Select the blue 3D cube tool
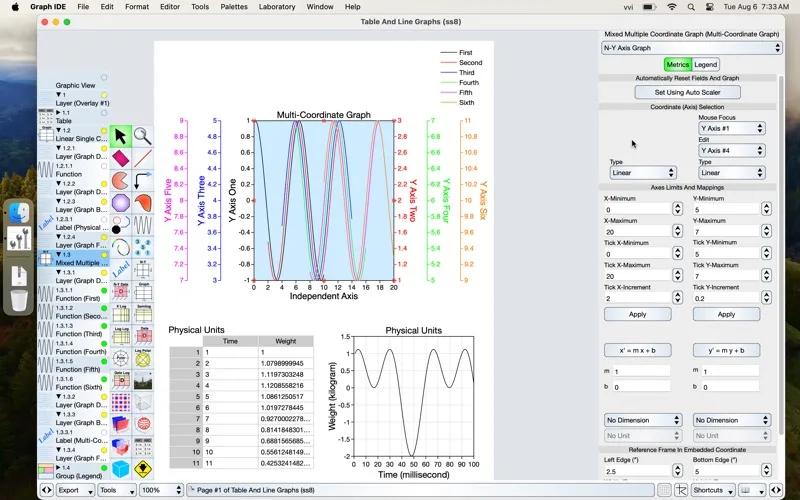This screenshot has height=500, width=800. point(120,468)
